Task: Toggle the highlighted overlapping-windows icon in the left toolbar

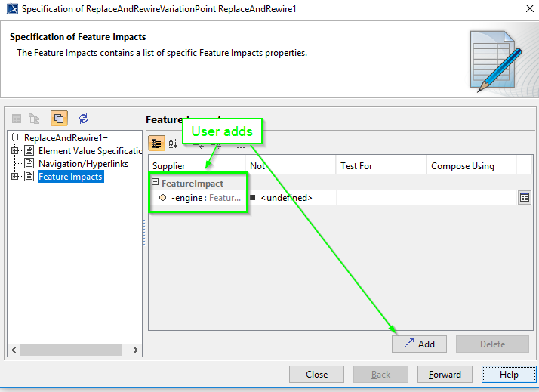Action: pos(59,119)
